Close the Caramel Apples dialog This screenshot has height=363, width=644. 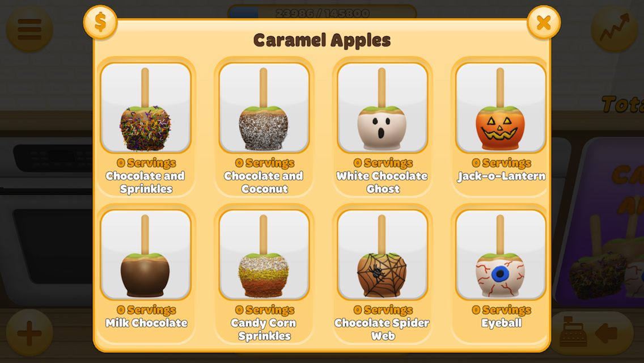point(543,23)
